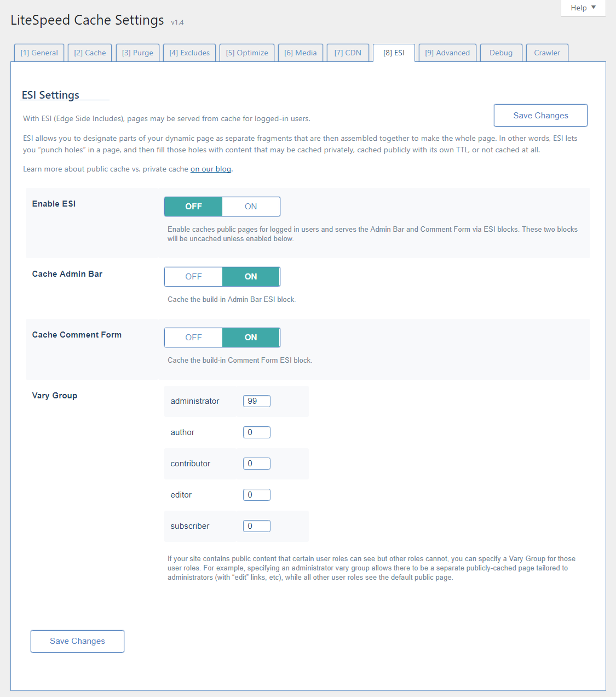Open the Debug tab
The width and height of the screenshot is (616, 697).
tap(501, 53)
